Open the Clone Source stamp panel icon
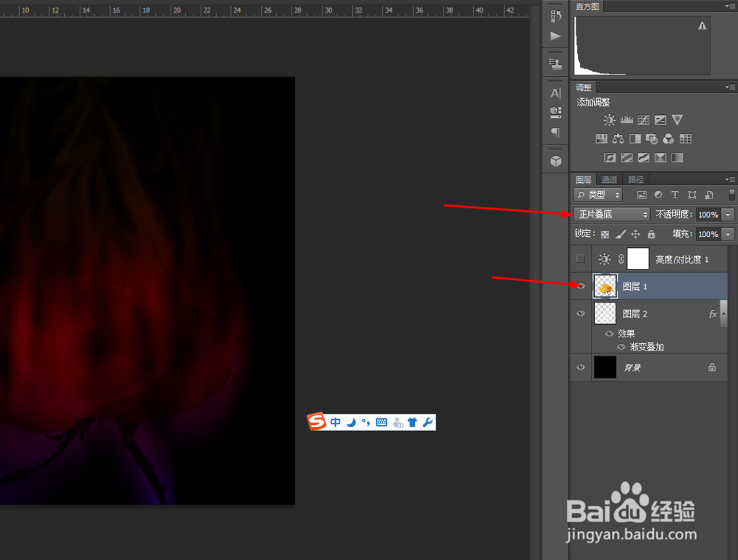Screen dimensions: 738x560 pyautogui.click(x=556, y=64)
